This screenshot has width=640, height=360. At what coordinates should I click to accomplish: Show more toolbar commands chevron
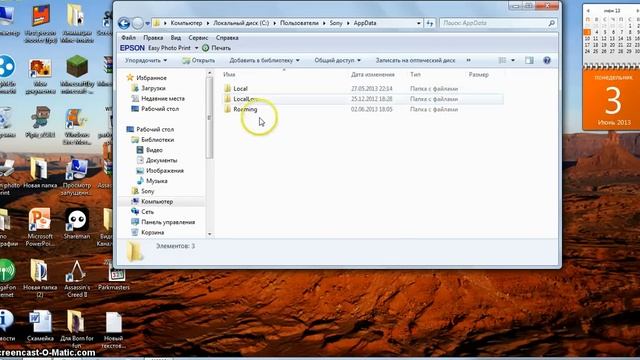(x=468, y=60)
